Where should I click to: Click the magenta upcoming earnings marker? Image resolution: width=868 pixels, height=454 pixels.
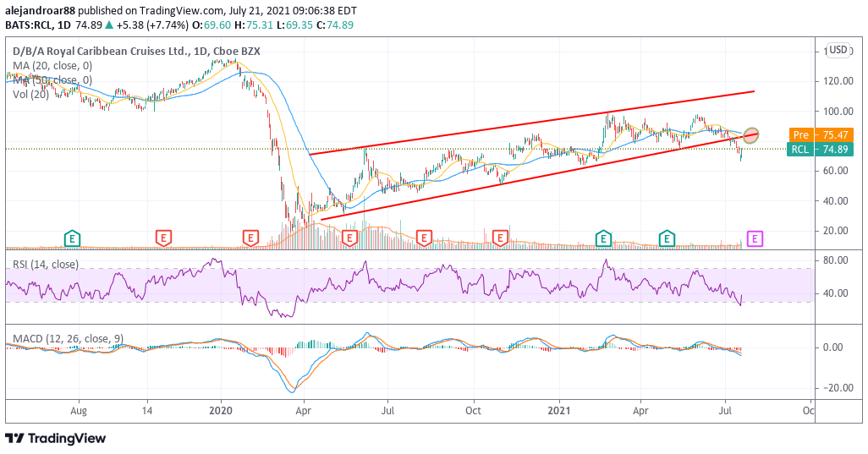click(755, 239)
